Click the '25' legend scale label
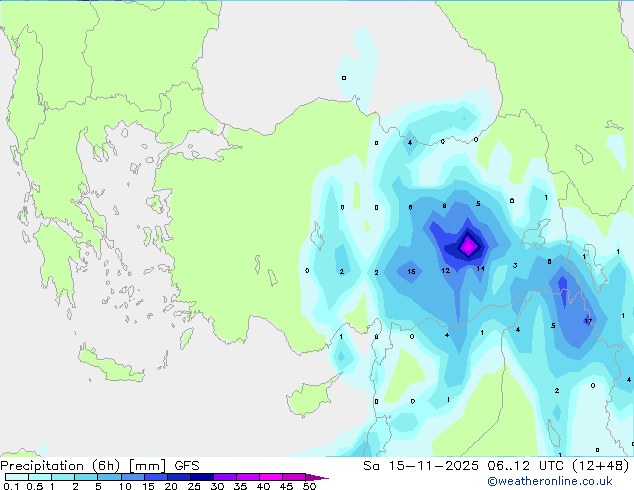The height and width of the screenshot is (490, 634). pyautogui.click(x=194, y=486)
